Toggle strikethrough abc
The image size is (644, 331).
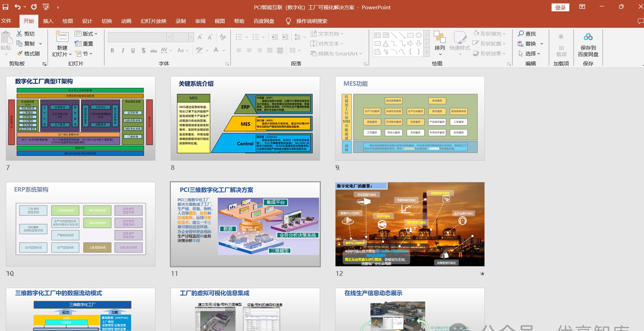tap(154, 50)
